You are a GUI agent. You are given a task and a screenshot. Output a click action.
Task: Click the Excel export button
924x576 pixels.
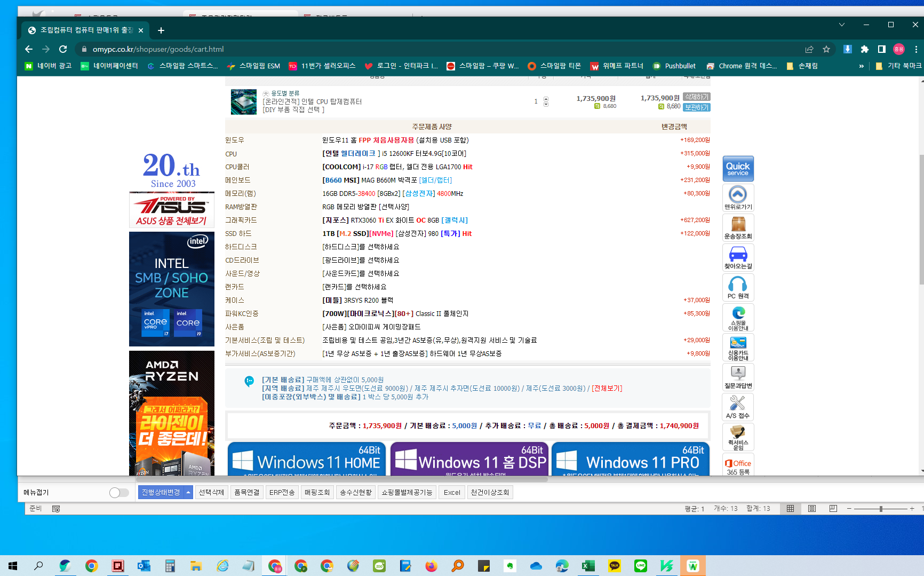[x=452, y=492]
